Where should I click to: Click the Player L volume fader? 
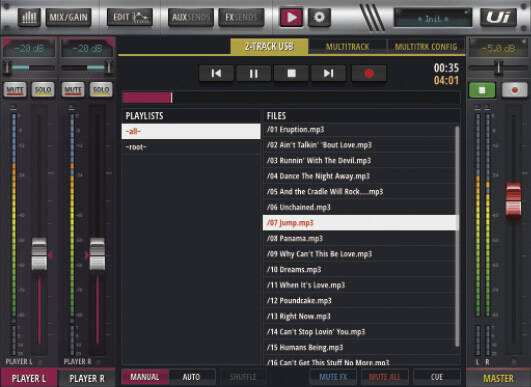point(39,254)
